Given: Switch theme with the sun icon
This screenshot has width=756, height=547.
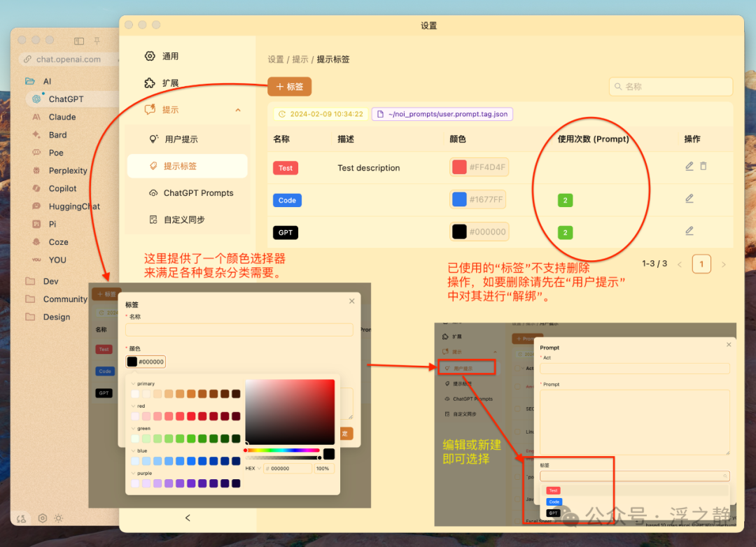Looking at the screenshot, I should click(58, 518).
